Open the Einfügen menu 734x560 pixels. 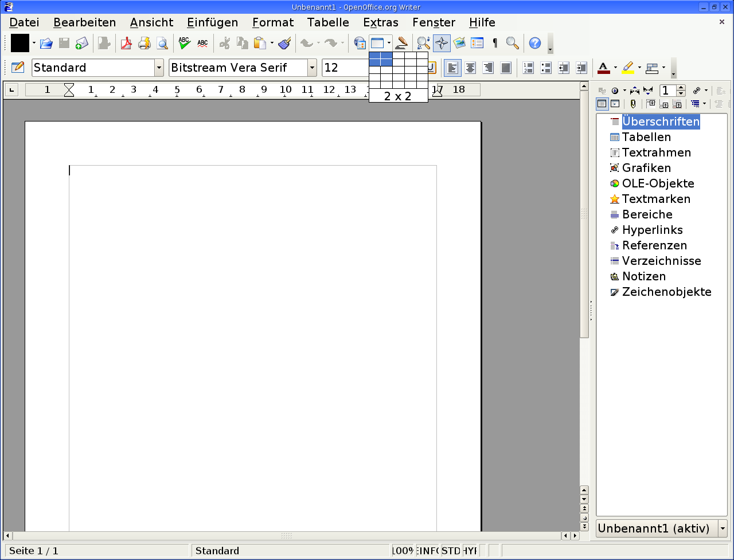pos(213,22)
